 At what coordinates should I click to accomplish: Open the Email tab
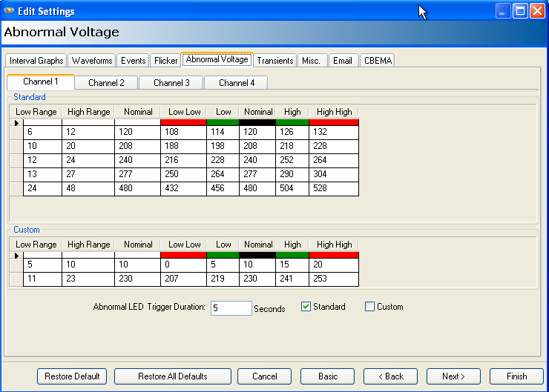point(343,61)
